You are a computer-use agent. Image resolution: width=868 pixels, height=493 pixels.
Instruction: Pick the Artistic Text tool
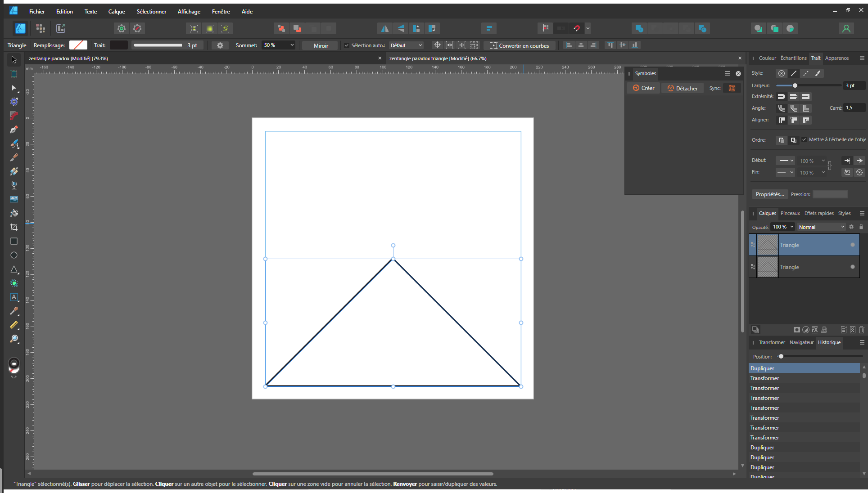click(14, 297)
